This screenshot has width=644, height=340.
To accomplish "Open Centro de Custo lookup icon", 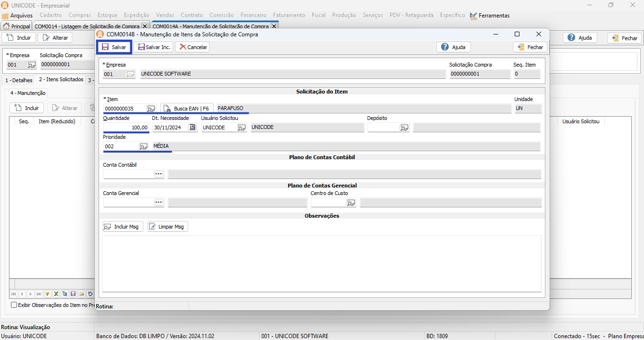I will pos(351,203).
